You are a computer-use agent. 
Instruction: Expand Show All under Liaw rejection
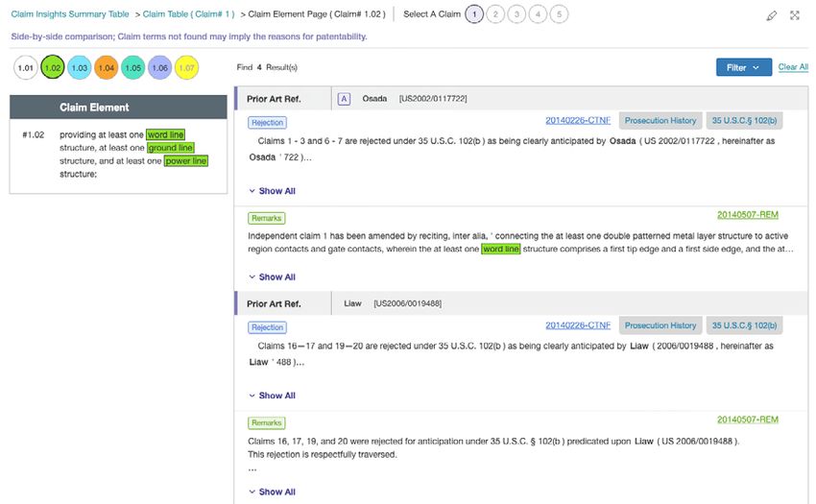pos(272,396)
